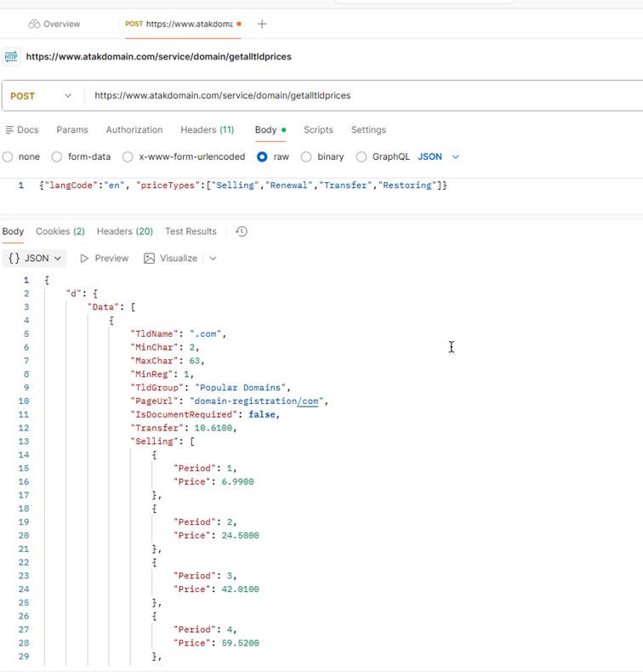643x672 pixels.
Task: Open the response Cookies (2) tab
Action: coord(60,231)
